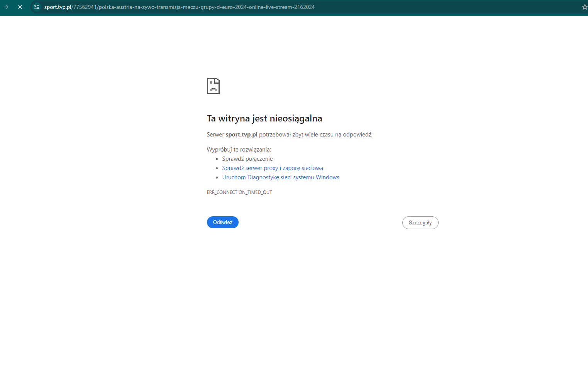This screenshot has width=588, height=374.
Task: Run 'Uruchom Diagnostykę sieci systemu Windows' link
Action: [280, 177]
